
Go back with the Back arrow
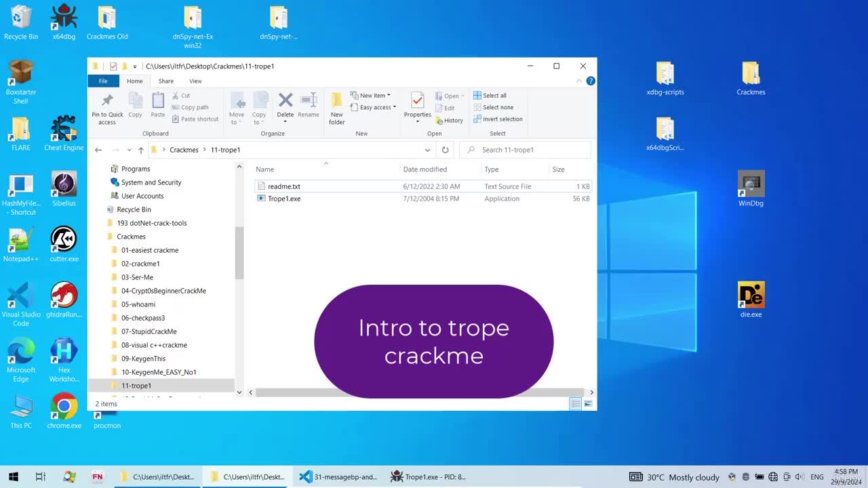point(98,150)
